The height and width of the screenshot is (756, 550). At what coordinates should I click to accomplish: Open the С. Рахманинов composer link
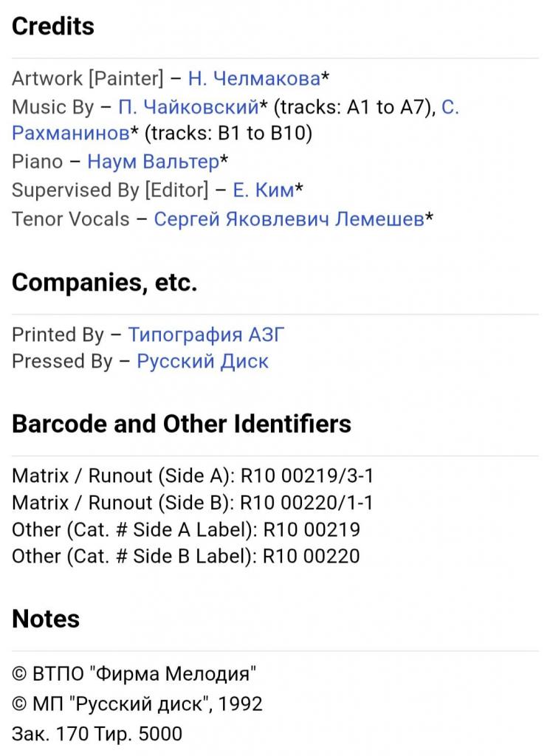70,134
